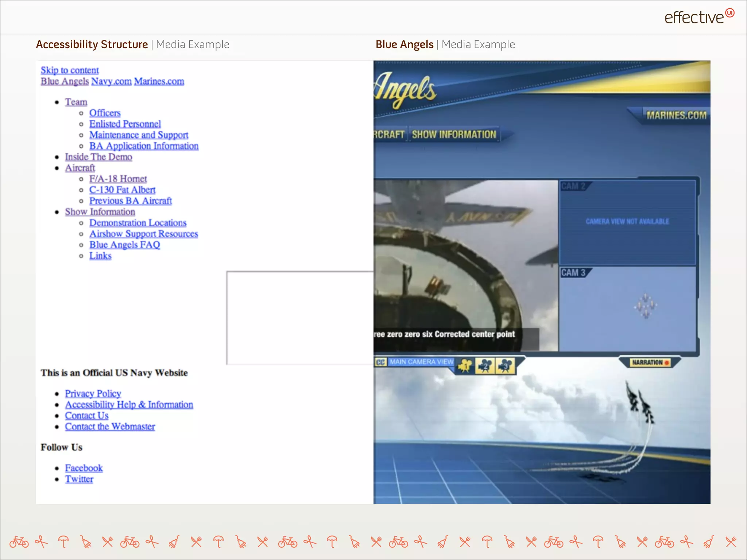Open Inside The Demo link
The height and width of the screenshot is (560, 747).
(x=98, y=157)
